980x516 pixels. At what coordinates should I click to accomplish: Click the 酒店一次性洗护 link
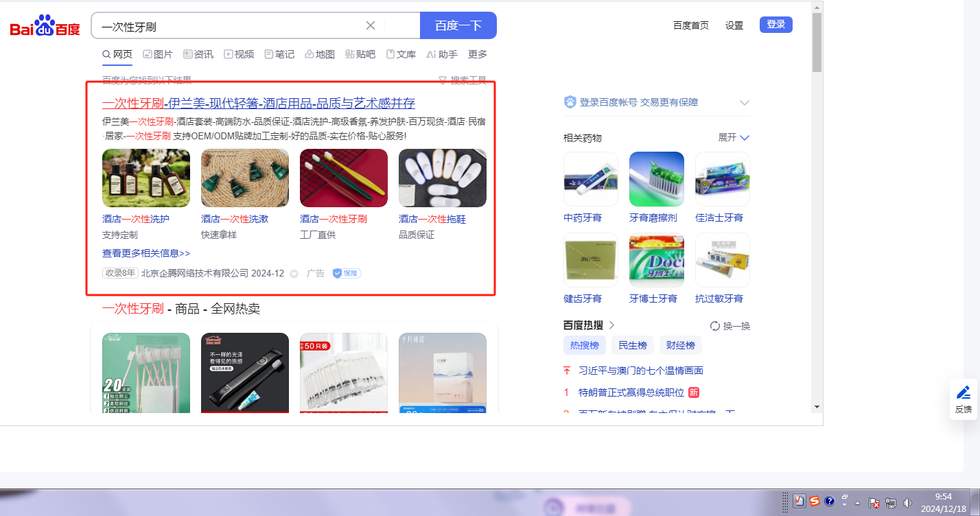pos(136,219)
